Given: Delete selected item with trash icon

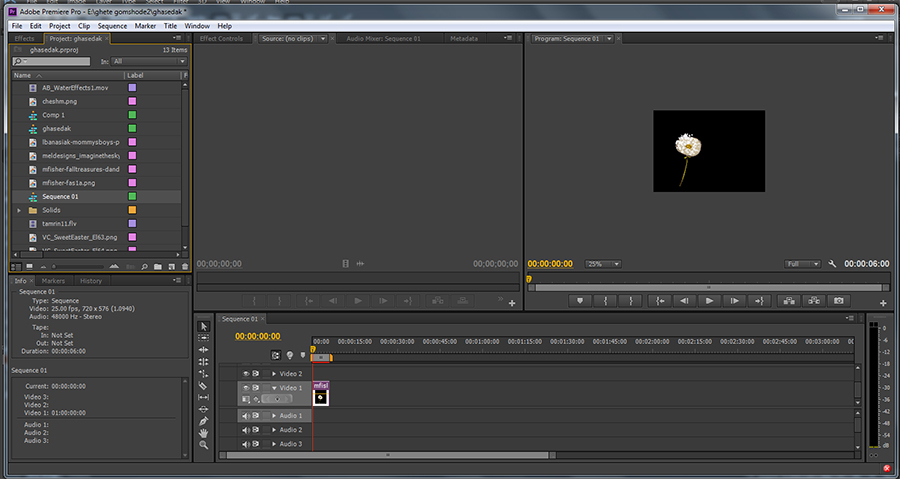Looking at the screenshot, I should (184, 267).
